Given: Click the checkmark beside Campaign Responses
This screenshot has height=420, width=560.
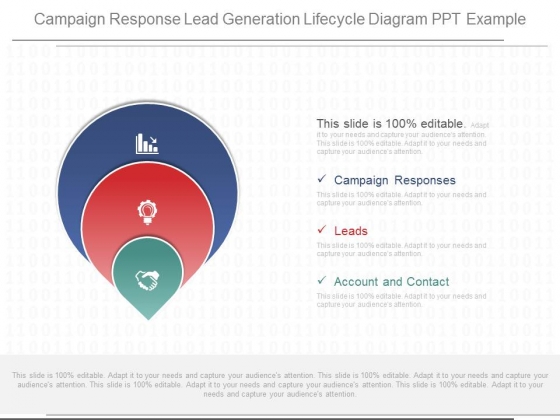Looking at the screenshot, I should tap(322, 178).
